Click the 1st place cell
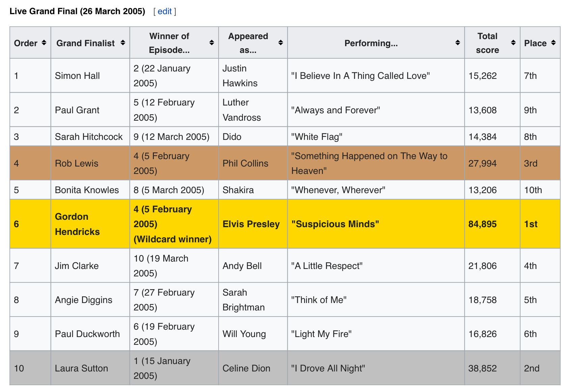The width and height of the screenshot is (562, 392). tap(540, 224)
